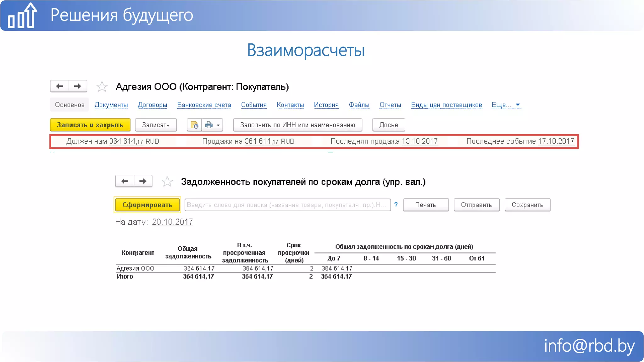Click the Общая задолженность column header
This screenshot has width=644, height=362.
pos(188,253)
